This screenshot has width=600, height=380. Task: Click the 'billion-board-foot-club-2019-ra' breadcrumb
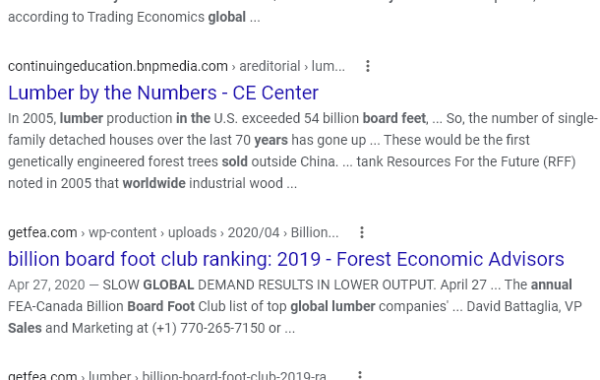coord(234,375)
